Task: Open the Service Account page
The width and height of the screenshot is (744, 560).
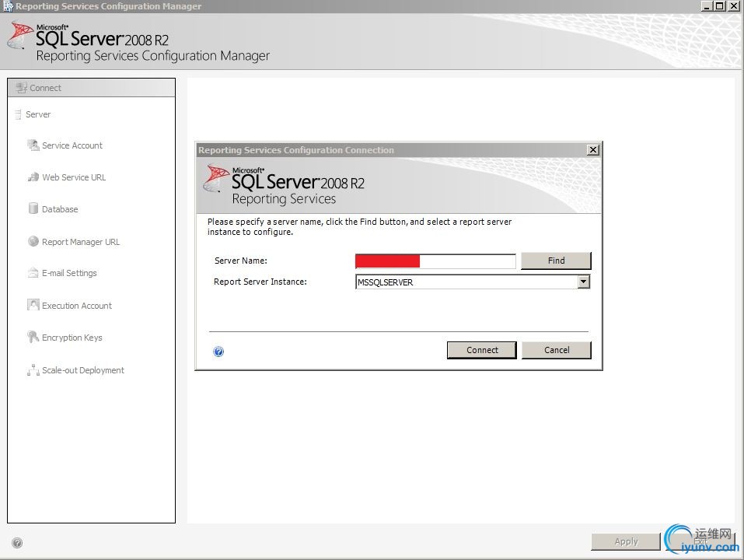Action: [72, 145]
